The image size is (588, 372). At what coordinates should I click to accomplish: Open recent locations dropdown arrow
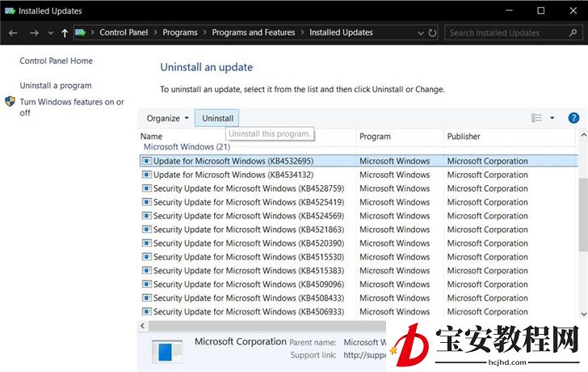pyautogui.click(x=51, y=33)
